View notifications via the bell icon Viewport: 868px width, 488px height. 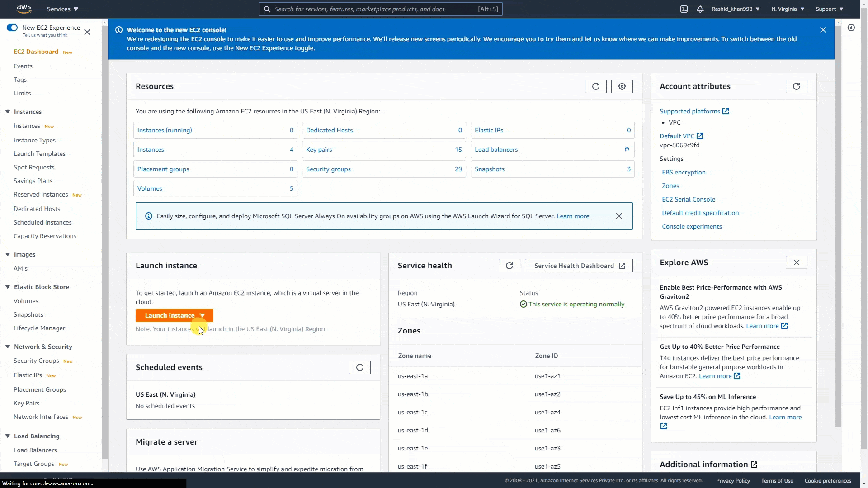click(x=700, y=9)
